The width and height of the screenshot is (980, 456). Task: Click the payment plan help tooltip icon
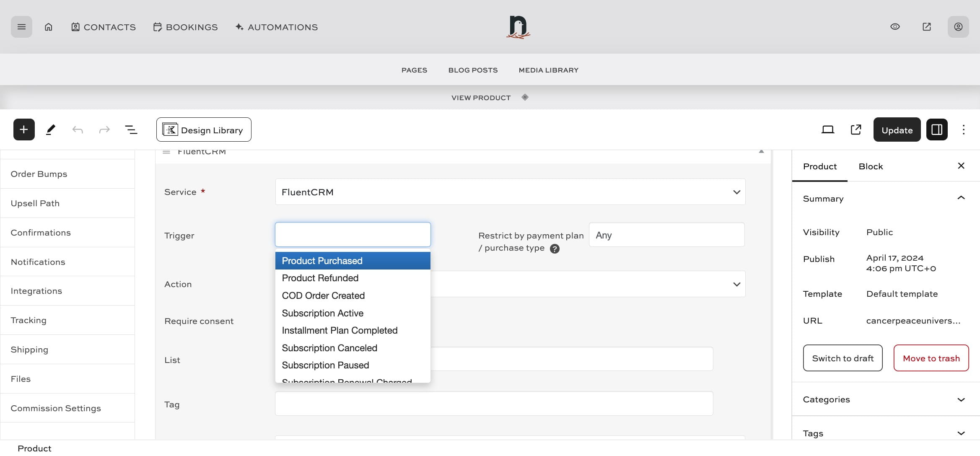[555, 249]
